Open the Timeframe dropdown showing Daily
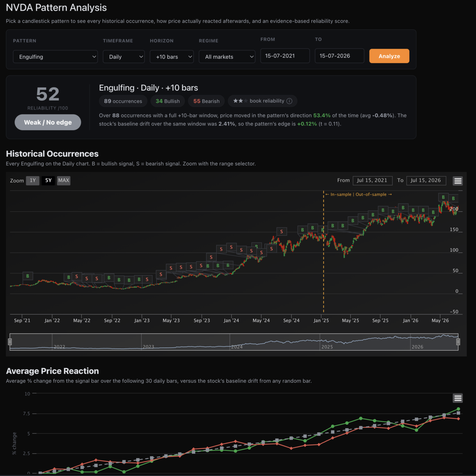This screenshot has width=476, height=476. [x=124, y=57]
